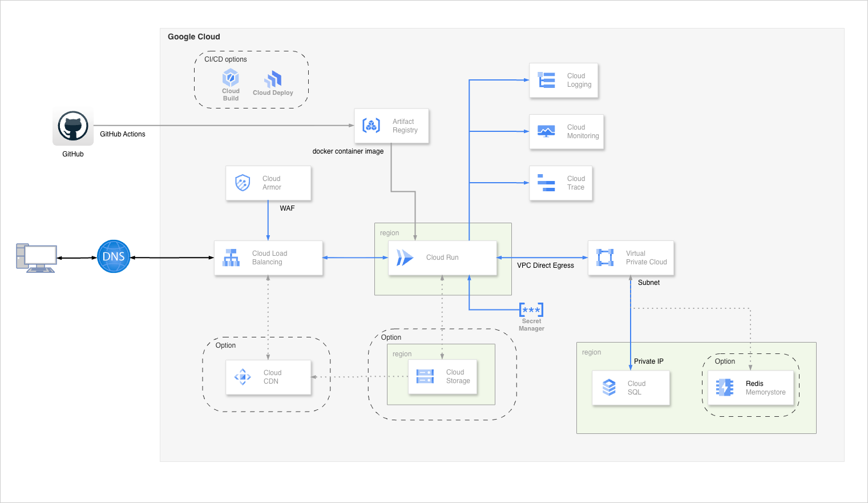The width and height of the screenshot is (868, 503).
Task: Click the Cloud Deploy icon
Action: [x=273, y=79]
